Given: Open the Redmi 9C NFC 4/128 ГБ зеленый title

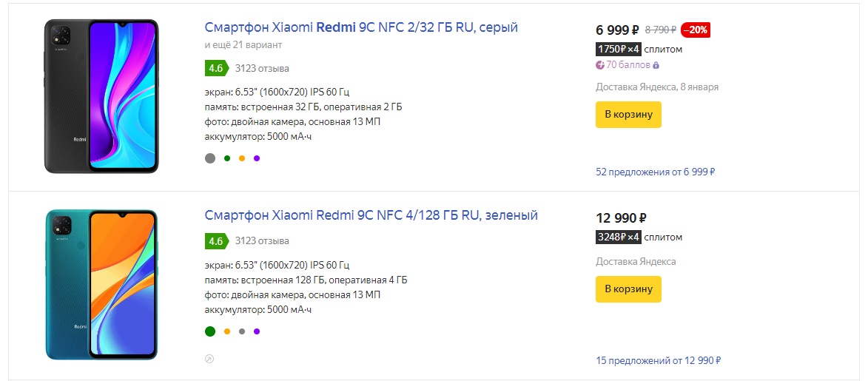Looking at the screenshot, I should [x=371, y=215].
